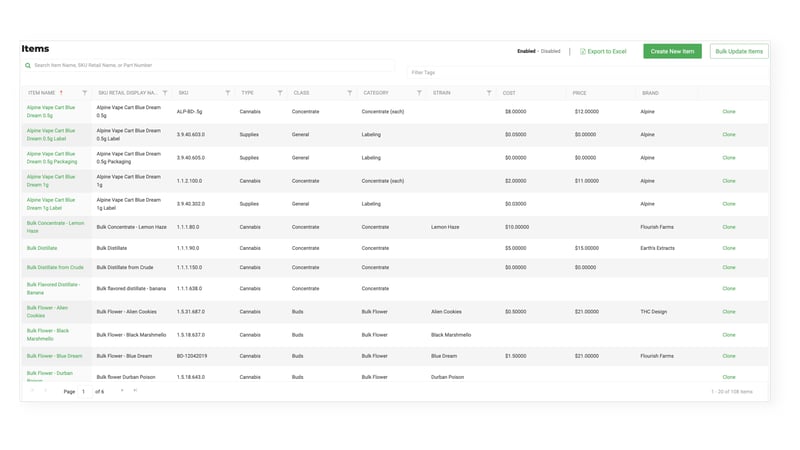Sort by Item Name column header
Image resolution: width=800 pixels, height=450 pixels.
[x=41, y=93]
